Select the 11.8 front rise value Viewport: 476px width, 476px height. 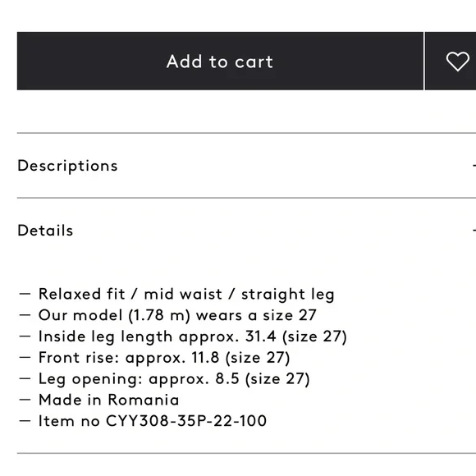pos(205,357)
